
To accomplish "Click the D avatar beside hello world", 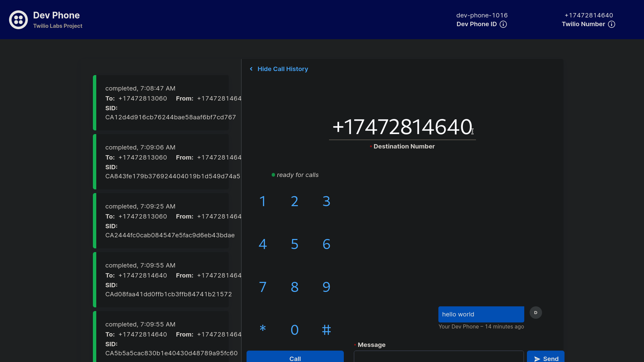I will (x=536, y=313).
